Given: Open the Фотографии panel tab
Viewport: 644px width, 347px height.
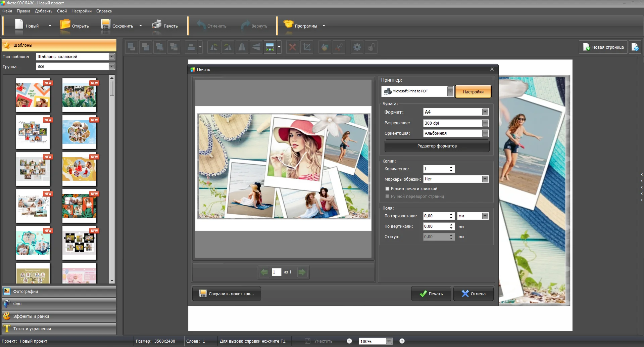Looking at the screenshot, I should (59, 292).
